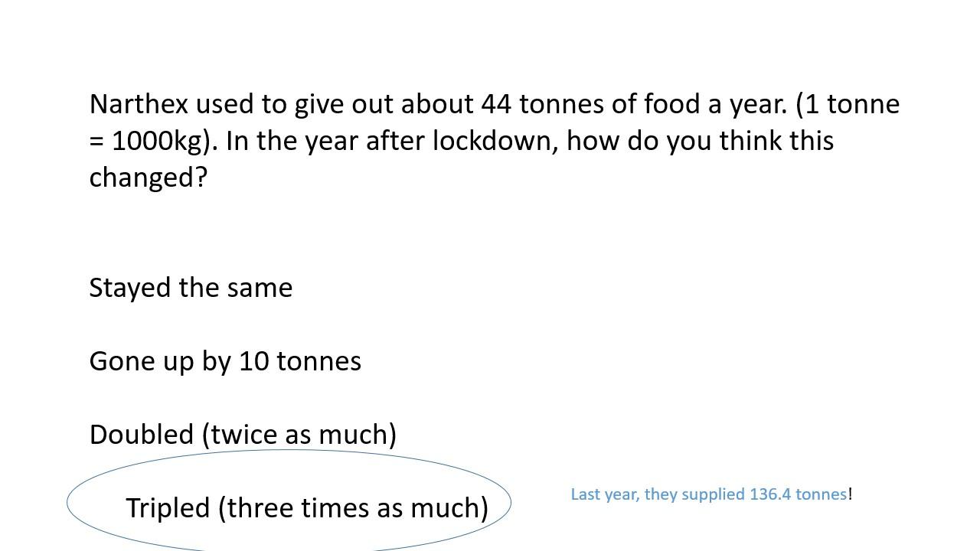The height and width of the screenshot is (551, 980).
Task: Click the word "year." before the parenthesis
Action: (758, 104)
